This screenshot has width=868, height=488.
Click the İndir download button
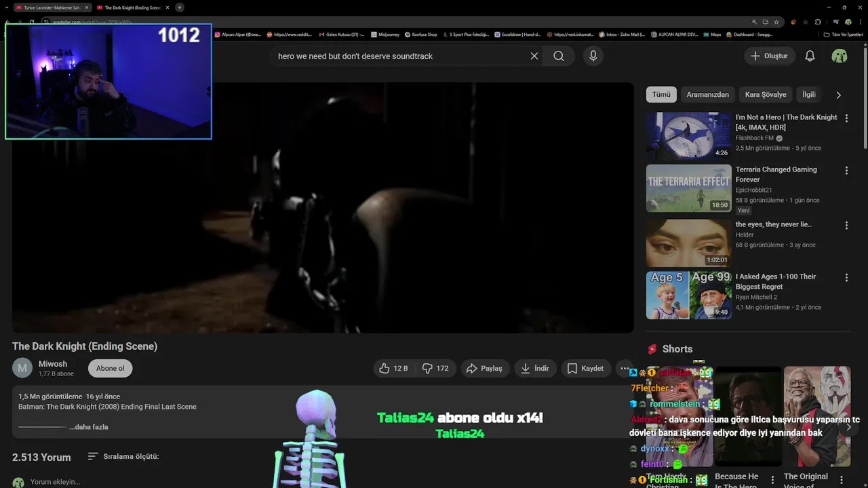(534, 369)
